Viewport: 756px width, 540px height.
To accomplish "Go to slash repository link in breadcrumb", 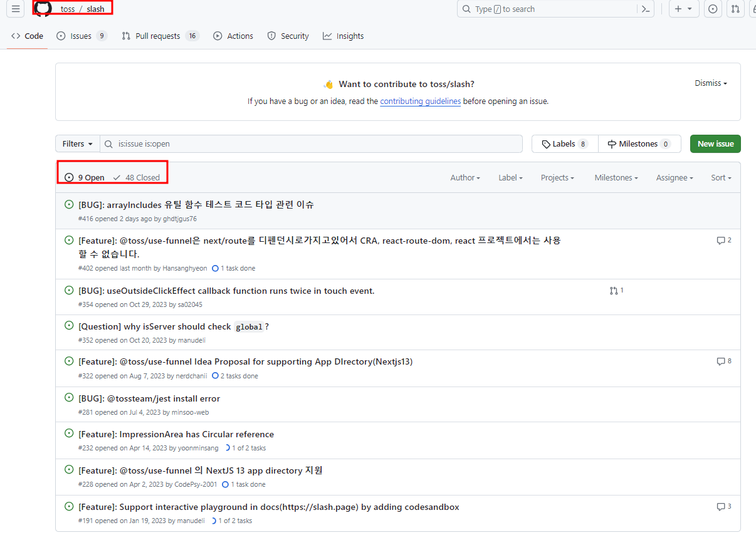I will click(x=96, y=9).
